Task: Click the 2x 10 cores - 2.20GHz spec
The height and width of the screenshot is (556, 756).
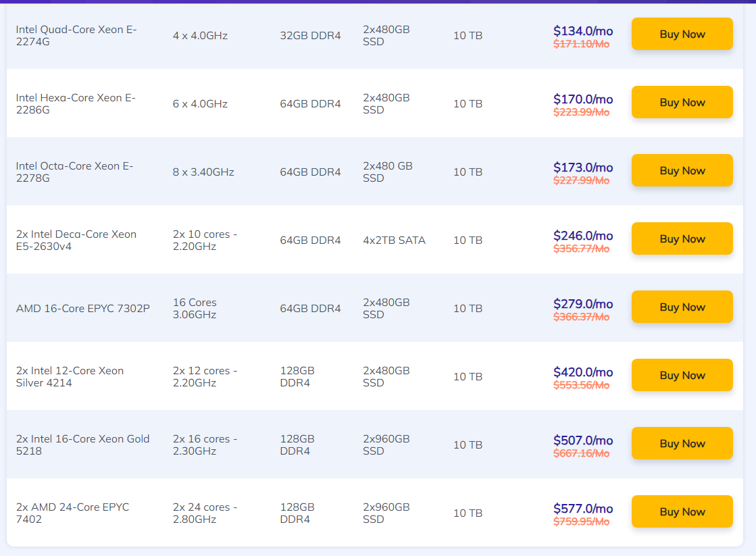Action: 205,240
